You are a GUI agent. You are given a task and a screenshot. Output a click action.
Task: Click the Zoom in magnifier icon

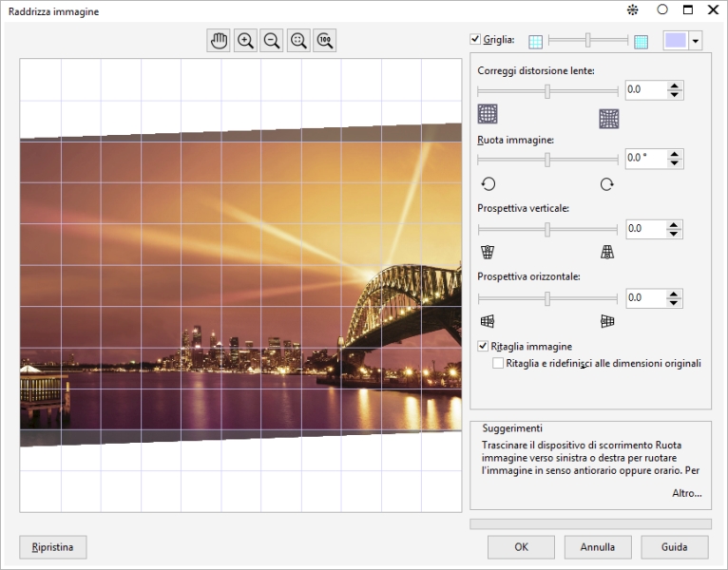pos(245,40)
